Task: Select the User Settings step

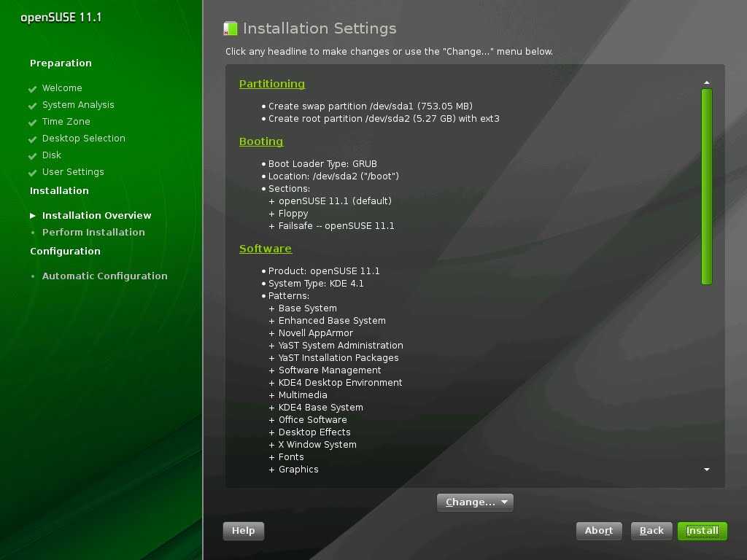Action: pos(73,172)
